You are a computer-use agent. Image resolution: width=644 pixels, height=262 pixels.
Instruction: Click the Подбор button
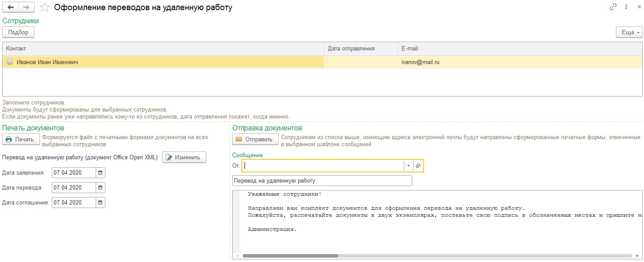click(18, 32)
